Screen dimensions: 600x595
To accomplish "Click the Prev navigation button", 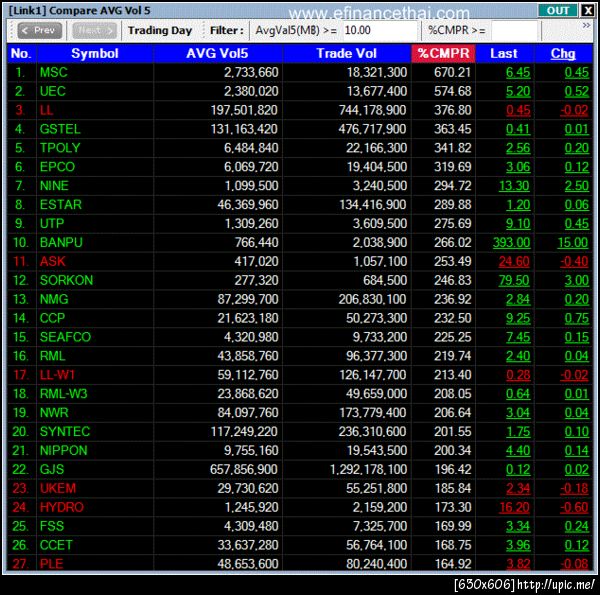I will point(39,30).
